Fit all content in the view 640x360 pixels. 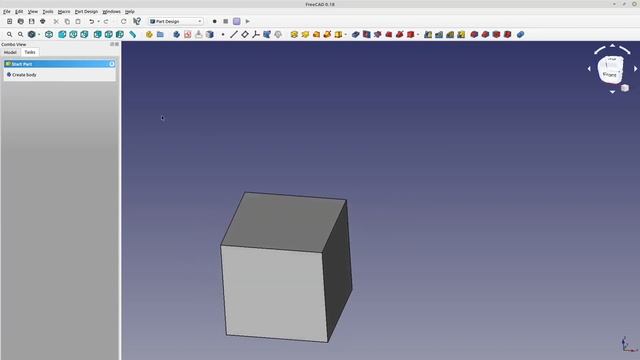pos(9,35)
